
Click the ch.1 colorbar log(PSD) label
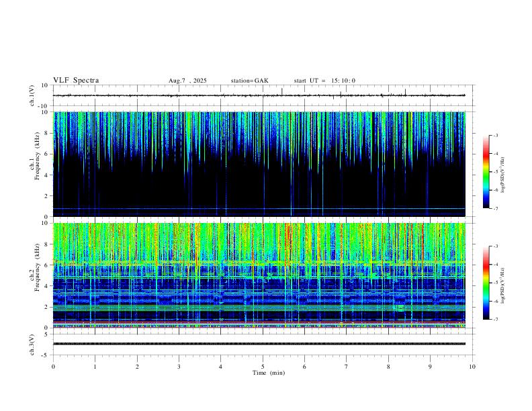click(502, 175)
